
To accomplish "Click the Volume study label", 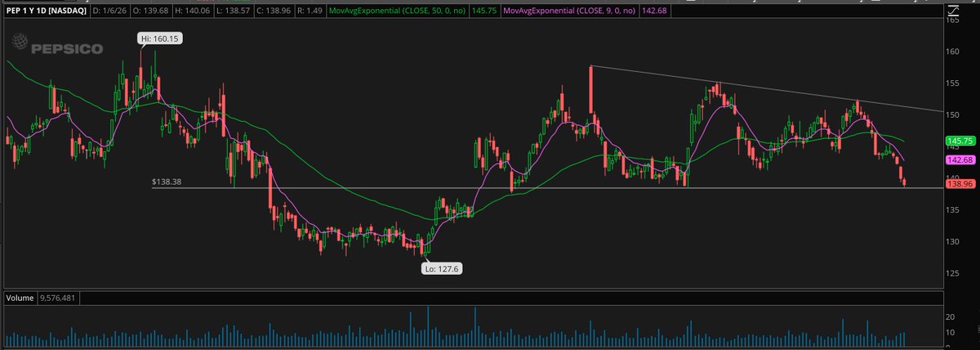I will click(x=20, y=298).
